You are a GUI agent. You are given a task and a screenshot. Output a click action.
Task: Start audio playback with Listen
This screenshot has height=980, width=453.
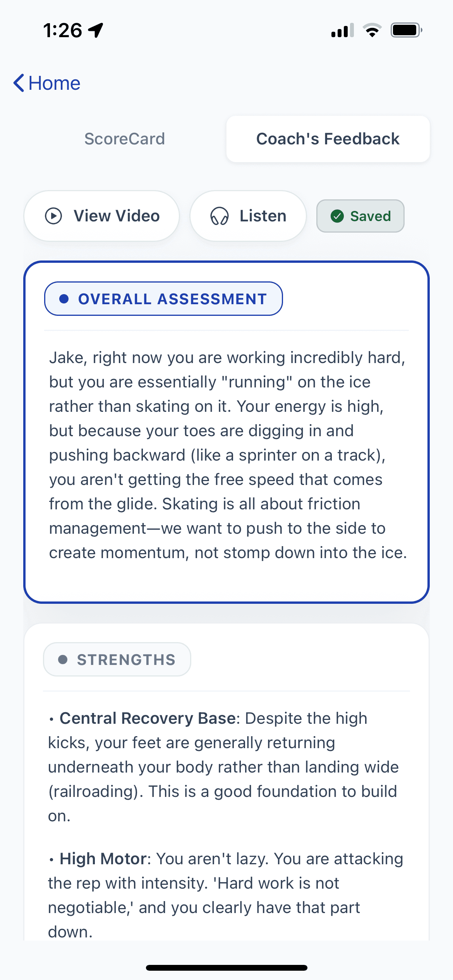tap(248, 216)
